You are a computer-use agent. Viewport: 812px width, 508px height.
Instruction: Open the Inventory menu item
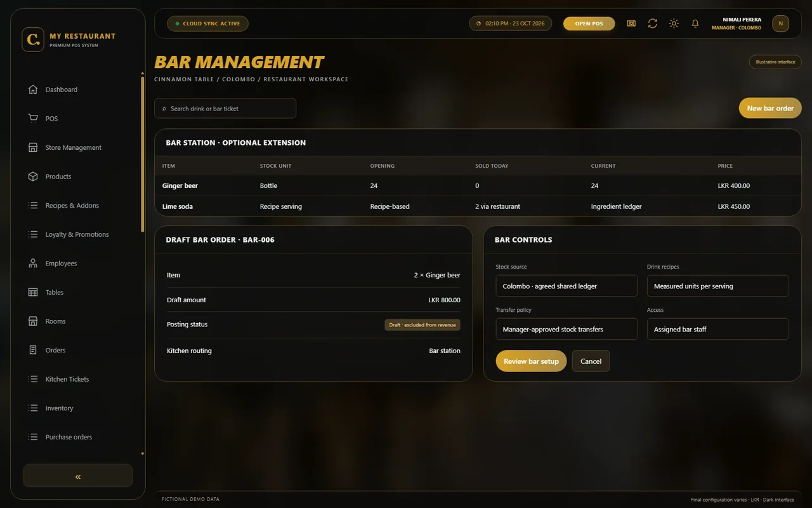[x=59, y=408]
